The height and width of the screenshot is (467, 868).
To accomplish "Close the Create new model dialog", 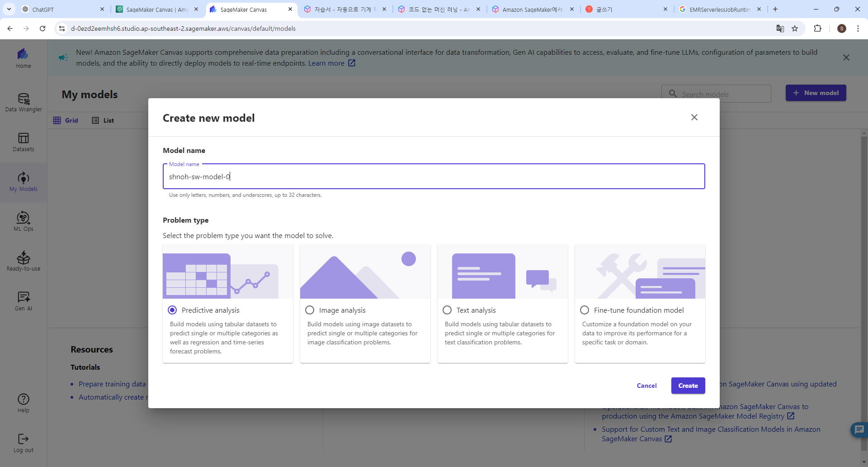I will tap(694, 117).
